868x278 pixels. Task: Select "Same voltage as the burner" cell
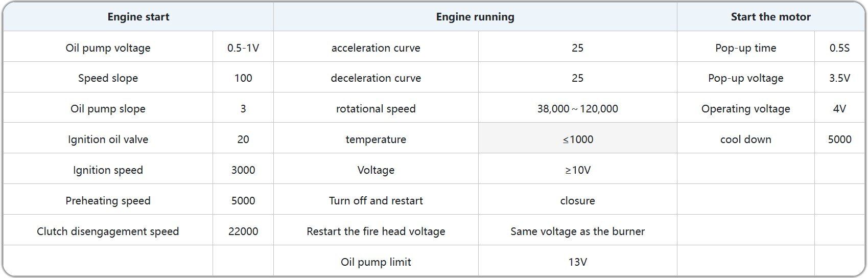pyautogui.click(x=577, y=231)
